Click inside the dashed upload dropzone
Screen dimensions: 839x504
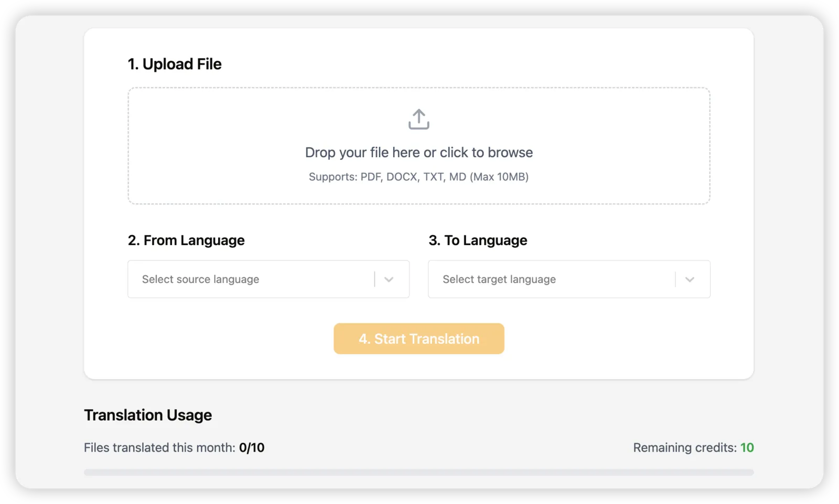[x=419, y=146]
